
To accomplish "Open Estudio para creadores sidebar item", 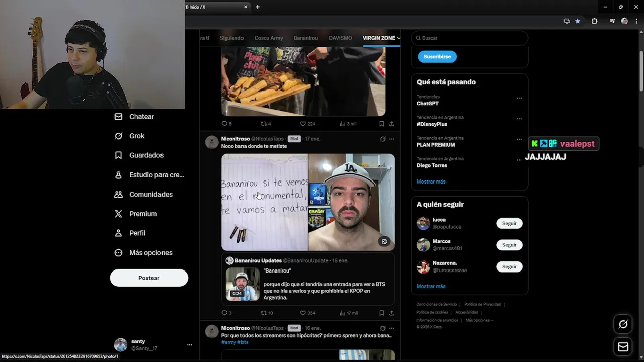I will [149, 175].
